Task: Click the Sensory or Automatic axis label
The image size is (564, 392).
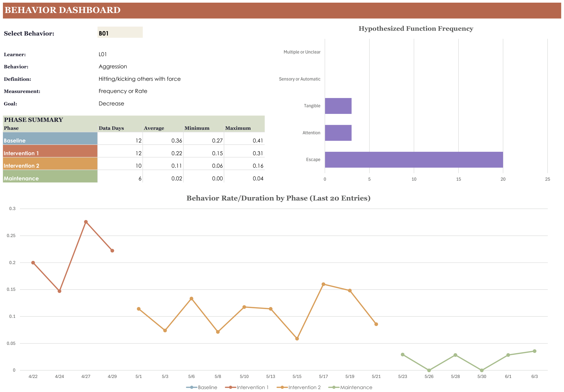Action: click(299, 79)
